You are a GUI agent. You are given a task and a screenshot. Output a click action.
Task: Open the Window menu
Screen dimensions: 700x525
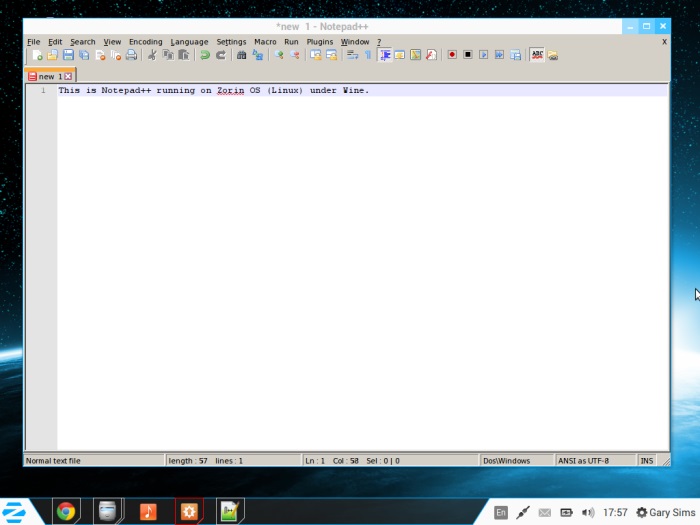point(355,42)
